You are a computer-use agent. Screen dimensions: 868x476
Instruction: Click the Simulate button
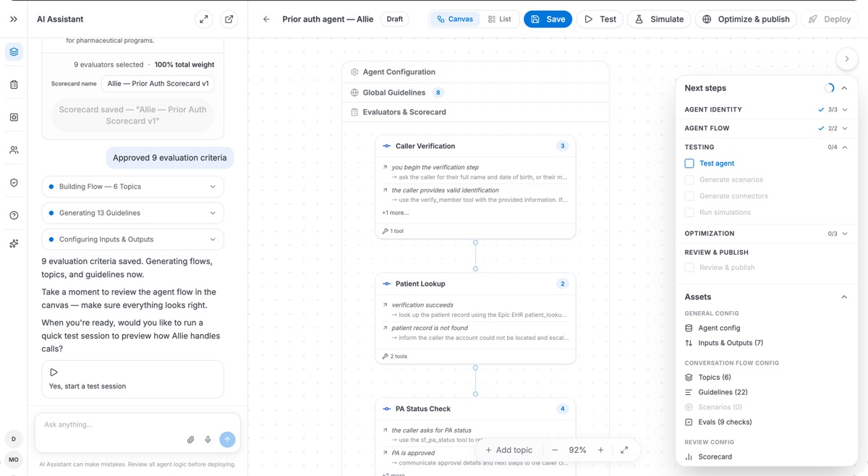coord(659,20)
